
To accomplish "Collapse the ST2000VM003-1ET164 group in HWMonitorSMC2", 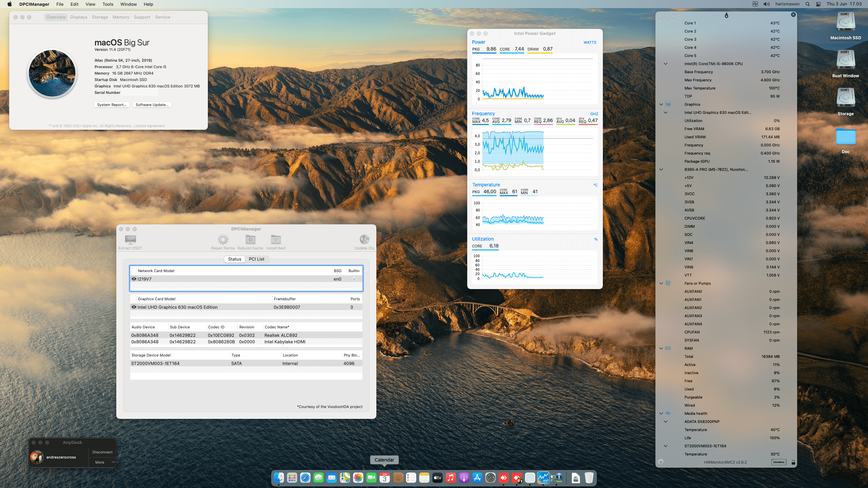I will click(x=666, y=446).
